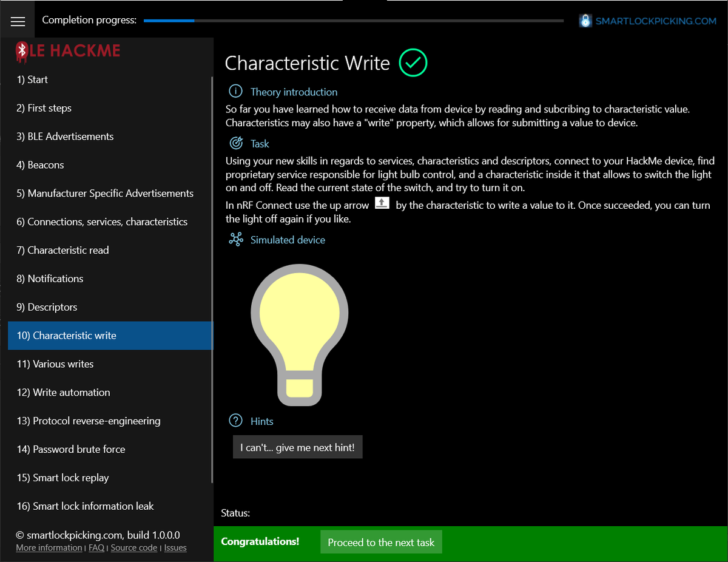
Task: Select task 3) BLE Advertisements
Action: pyautogui.click(x=110, y=137)
